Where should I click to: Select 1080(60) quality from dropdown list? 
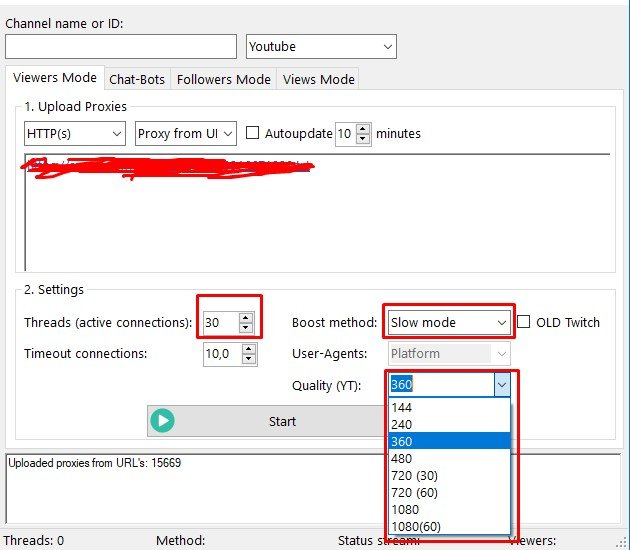tap(415, 527)
